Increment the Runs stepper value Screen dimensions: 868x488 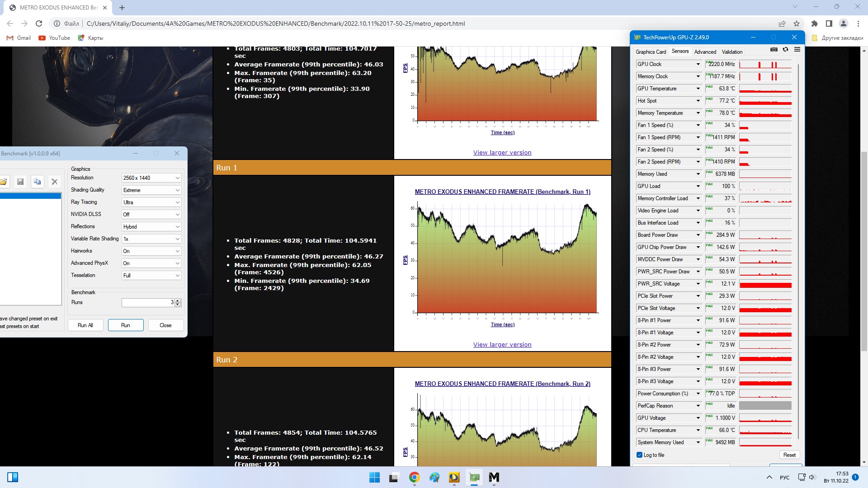pos(178,300)
